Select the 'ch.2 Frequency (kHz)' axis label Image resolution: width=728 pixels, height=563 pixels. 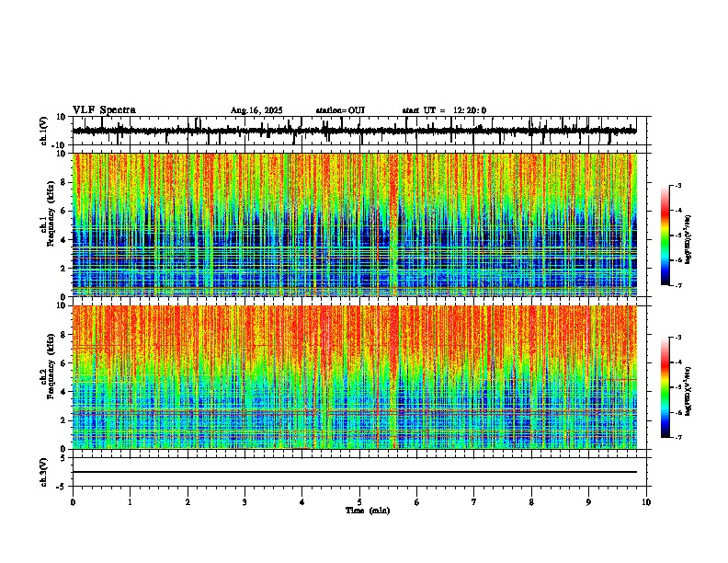[x=48, y=366]
